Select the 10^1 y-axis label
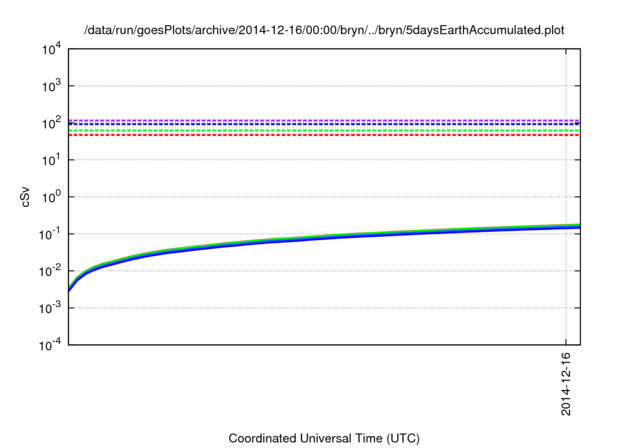Viewport: 640px width, 448px height. (x=52, y=160)
